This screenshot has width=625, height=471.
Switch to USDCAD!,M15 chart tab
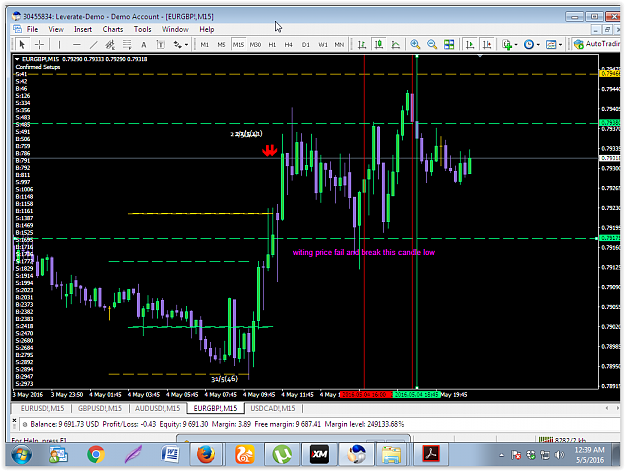[x=273, y=408]
